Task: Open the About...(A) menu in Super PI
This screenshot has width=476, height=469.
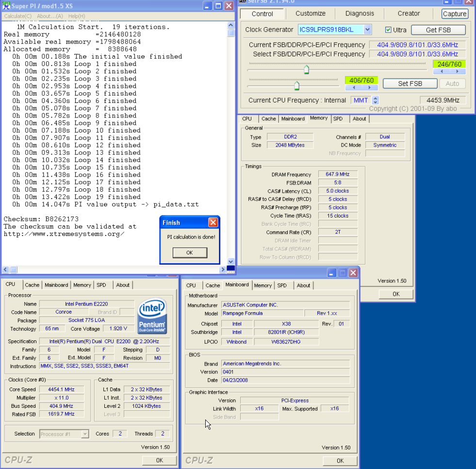Action: 50,16
